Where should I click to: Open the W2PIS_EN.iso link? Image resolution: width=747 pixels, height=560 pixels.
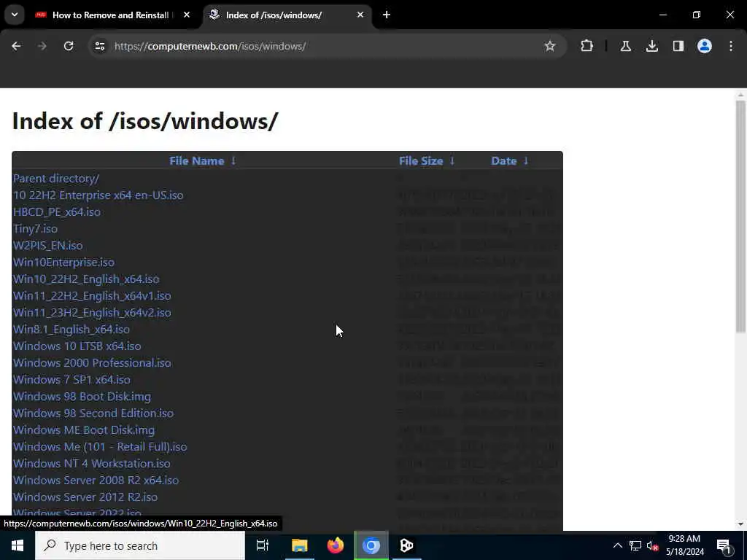coord(47,245)
